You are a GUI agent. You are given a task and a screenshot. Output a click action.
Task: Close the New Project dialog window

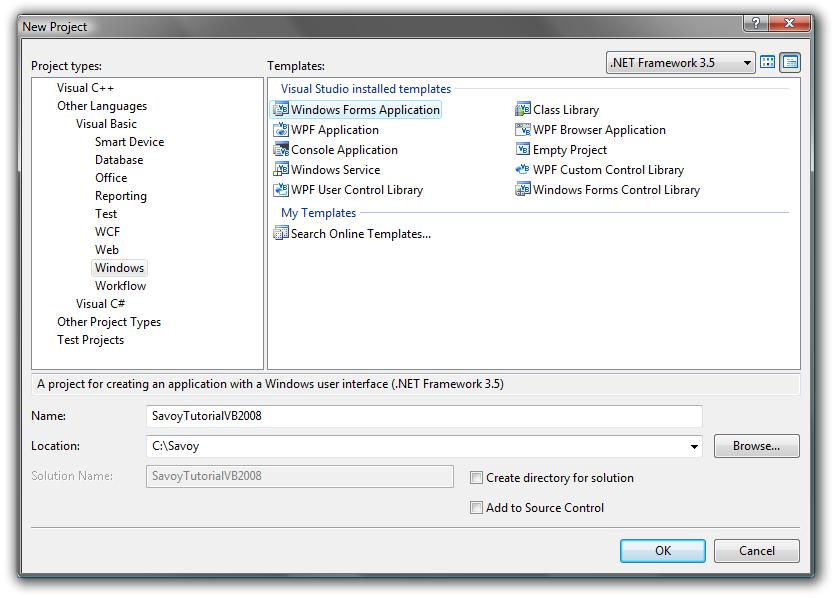(x=789, y=23)
